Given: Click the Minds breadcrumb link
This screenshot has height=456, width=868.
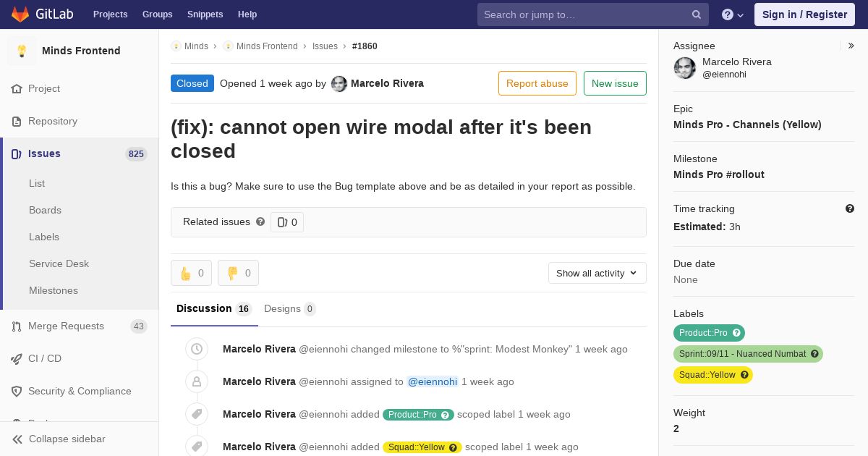Looking at the screenshot, I should coord(196,46).
